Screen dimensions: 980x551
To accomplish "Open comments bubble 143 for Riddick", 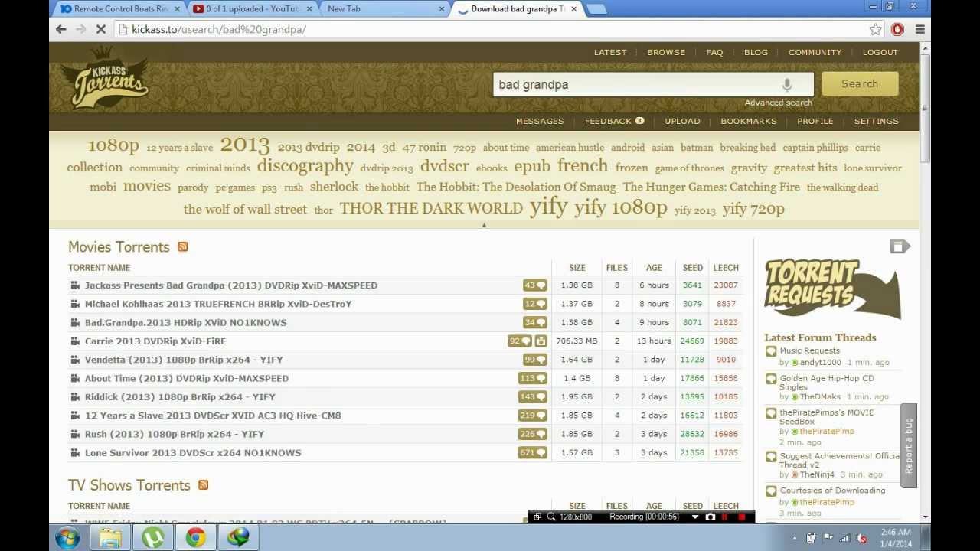I will pos(533,396).
